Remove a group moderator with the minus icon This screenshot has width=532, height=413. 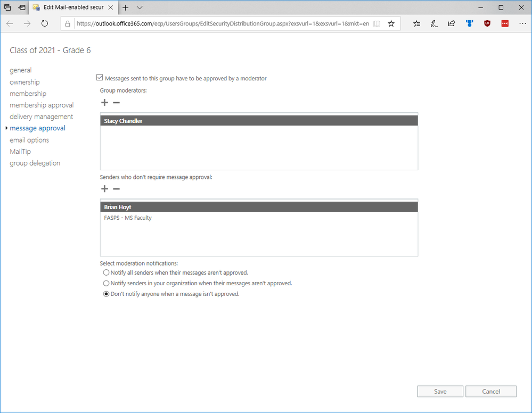coord(117,102)
